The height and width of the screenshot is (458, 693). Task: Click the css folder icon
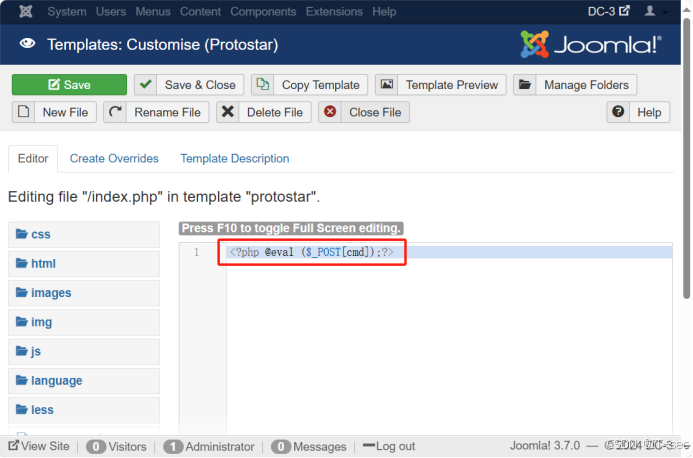pyautogui.click(x=22, y=233)
